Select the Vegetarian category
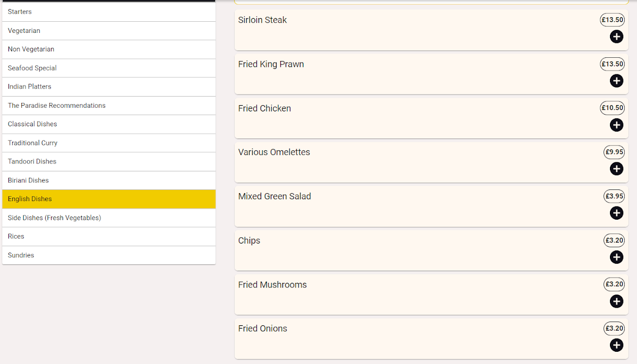Screen dimensions: 637x364 pyautogui.click(x=109, y=31)
